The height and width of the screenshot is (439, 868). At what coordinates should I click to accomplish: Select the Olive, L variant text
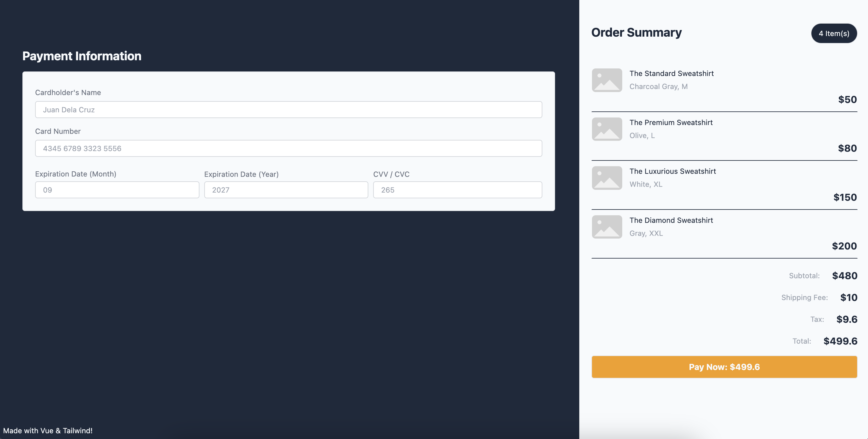(x=642, y=135)
